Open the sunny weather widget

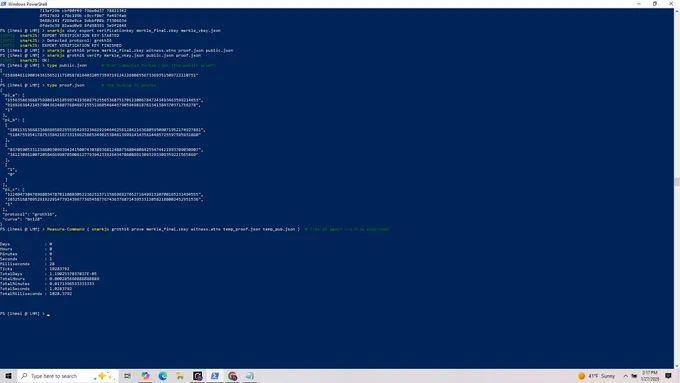(597, 376)
